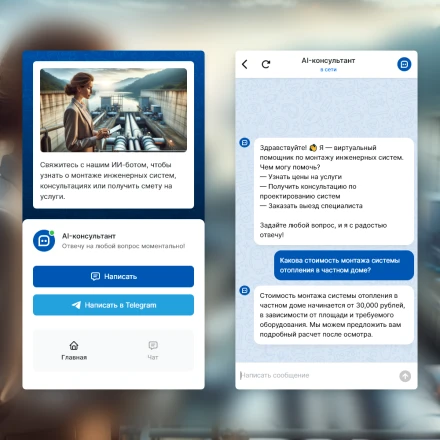Viewport: 440px width, 440px height.
Task: Open the bot avatar in chat header
Action: (404, 64)
